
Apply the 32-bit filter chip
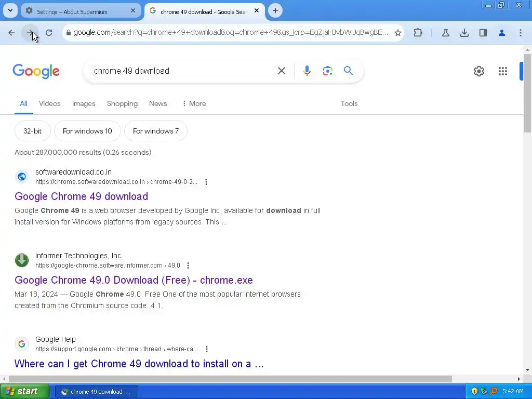tap(33, 131)
